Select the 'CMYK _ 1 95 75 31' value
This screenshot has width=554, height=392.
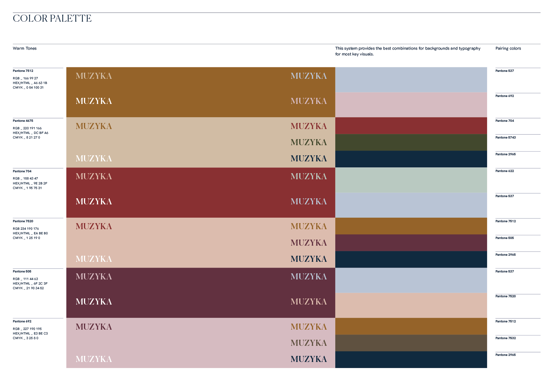click(27, 188)
